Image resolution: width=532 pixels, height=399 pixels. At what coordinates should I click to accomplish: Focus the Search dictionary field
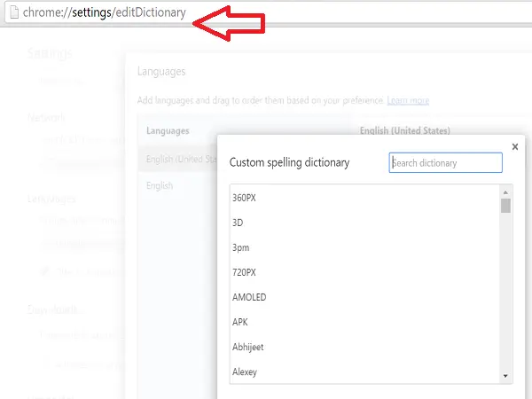(445, 163)
